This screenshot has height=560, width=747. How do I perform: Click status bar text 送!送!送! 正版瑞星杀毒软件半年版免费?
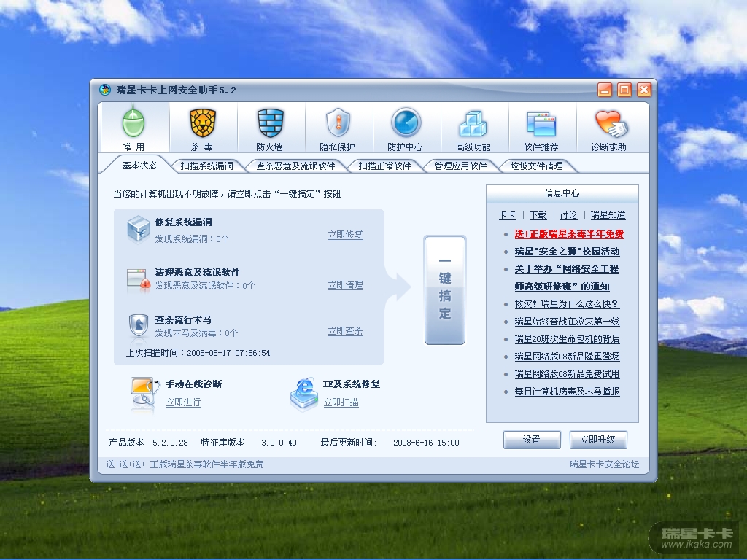pos(185,464)
